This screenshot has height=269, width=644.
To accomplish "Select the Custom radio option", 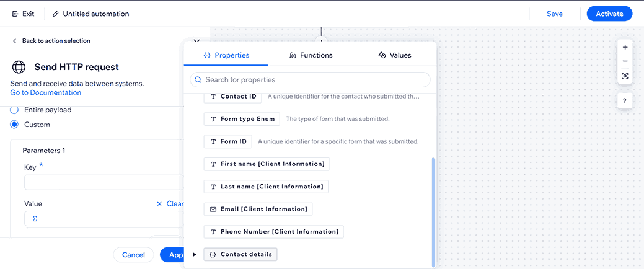I will click(14, 125).
